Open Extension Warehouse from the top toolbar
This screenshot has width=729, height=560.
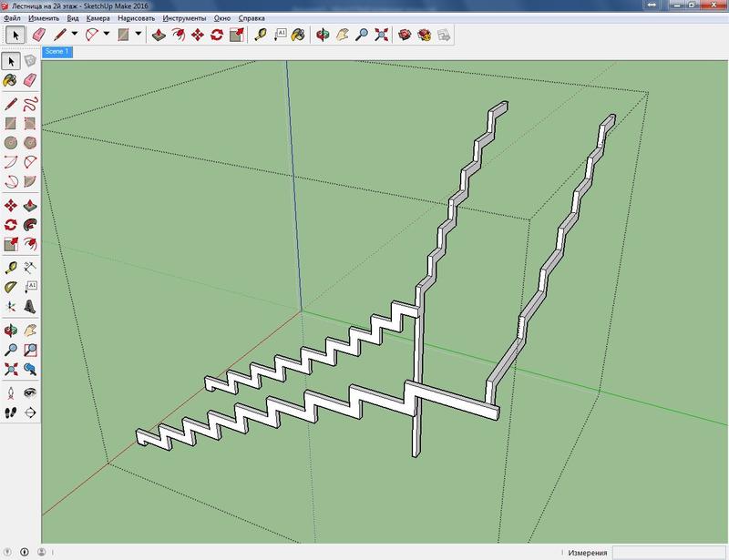(x=424, y=35)
